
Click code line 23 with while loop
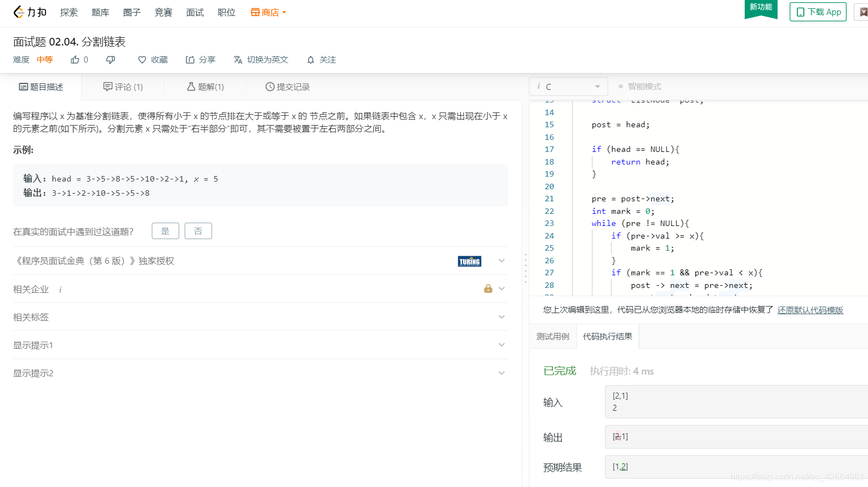[640, 223]
